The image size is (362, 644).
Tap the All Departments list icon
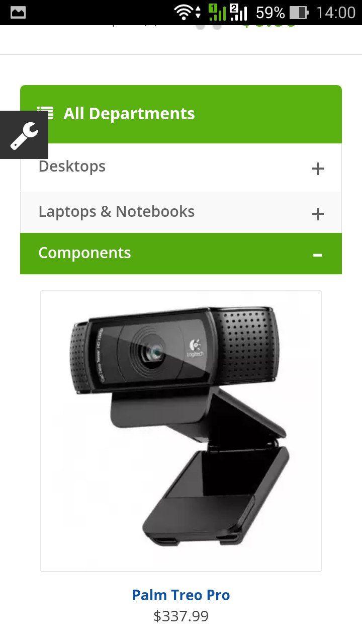click(46, 114)
